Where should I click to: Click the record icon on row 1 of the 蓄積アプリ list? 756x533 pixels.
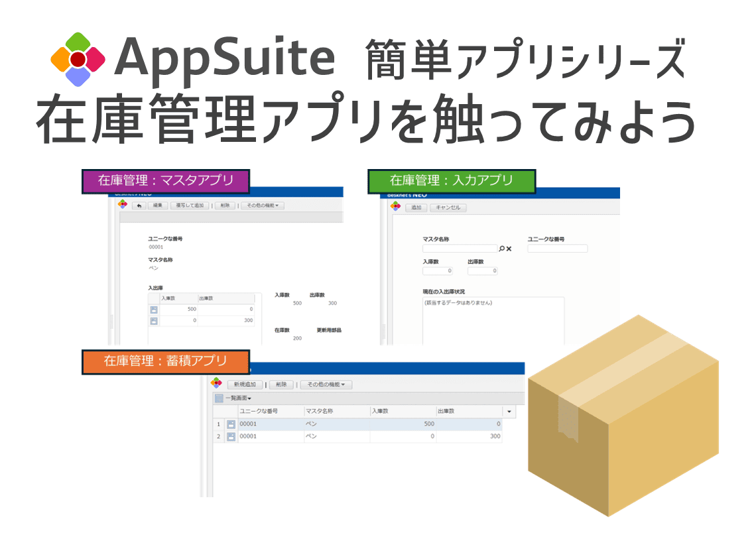pos(231,424)
